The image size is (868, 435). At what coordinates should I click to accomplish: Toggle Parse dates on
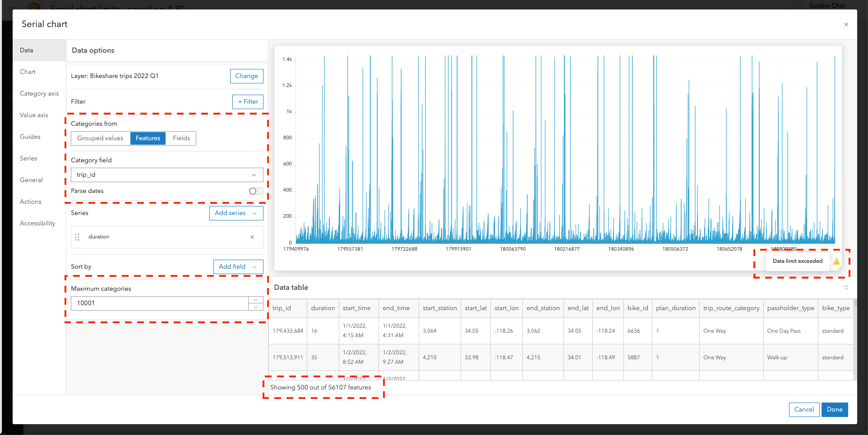click(255, 191)
